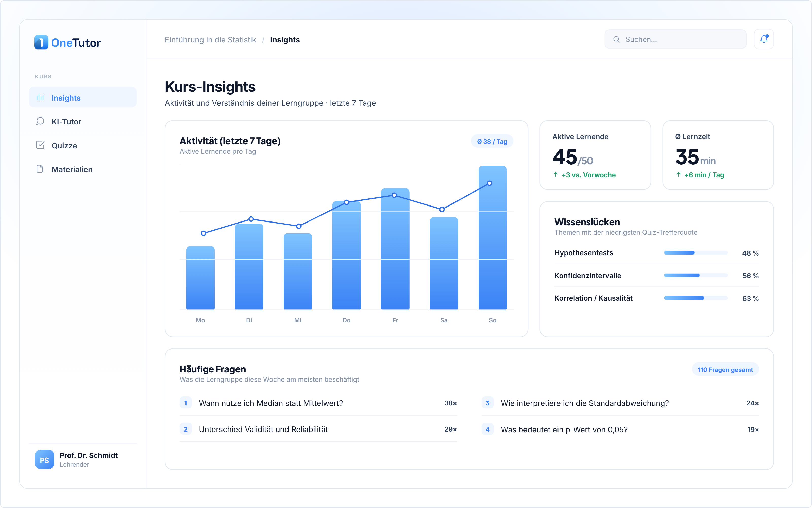The width and height of the screenshot is (812, 508).
Task: Click the "38×" count value
Action: click(451, 403)
